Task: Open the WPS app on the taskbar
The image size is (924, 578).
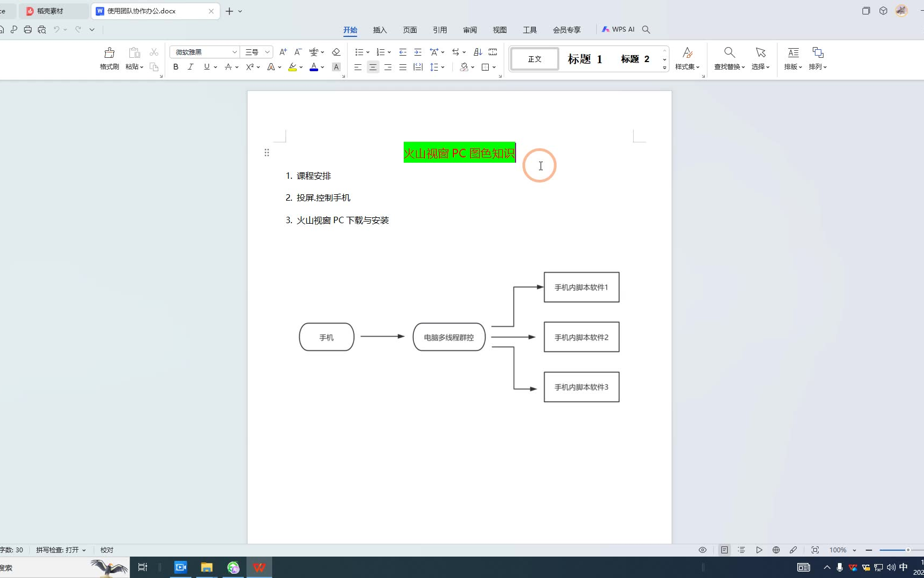Action: pyautogui.click(x=259, y=567)
